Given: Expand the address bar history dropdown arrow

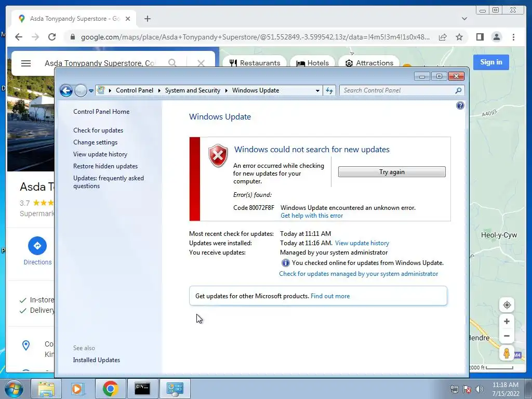Looking at the screenshot, I should click(x=317, y=90).
